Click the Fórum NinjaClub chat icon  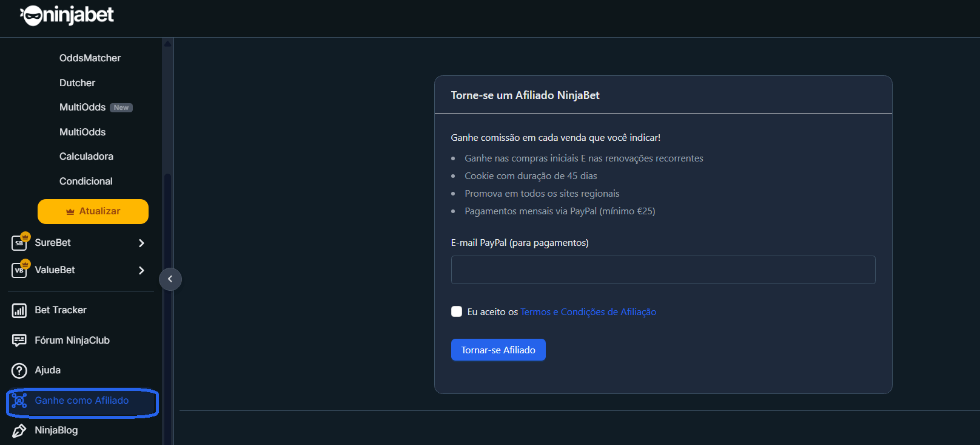pos(19,340)
